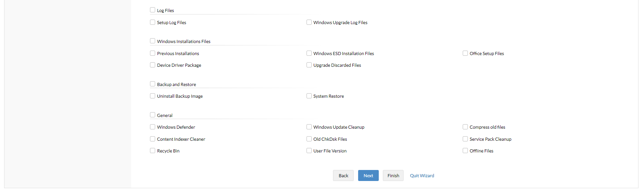Tick Windows Upgrade Log Files option

click(x=309, y=22)
